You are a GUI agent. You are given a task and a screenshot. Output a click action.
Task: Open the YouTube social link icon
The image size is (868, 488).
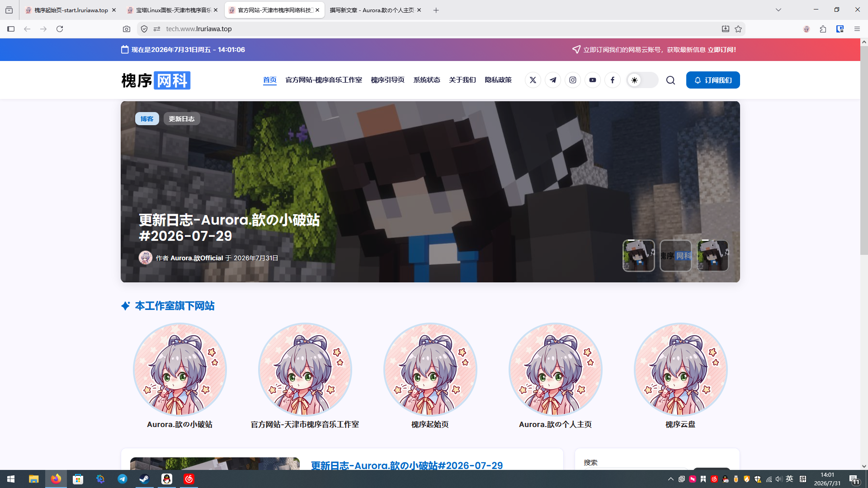593,80
